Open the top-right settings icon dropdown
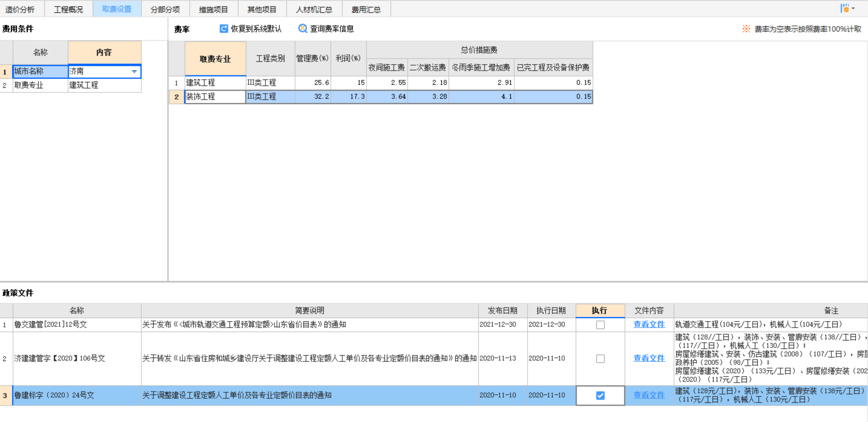The image size is (868, 422). click(x=847, y=8)
